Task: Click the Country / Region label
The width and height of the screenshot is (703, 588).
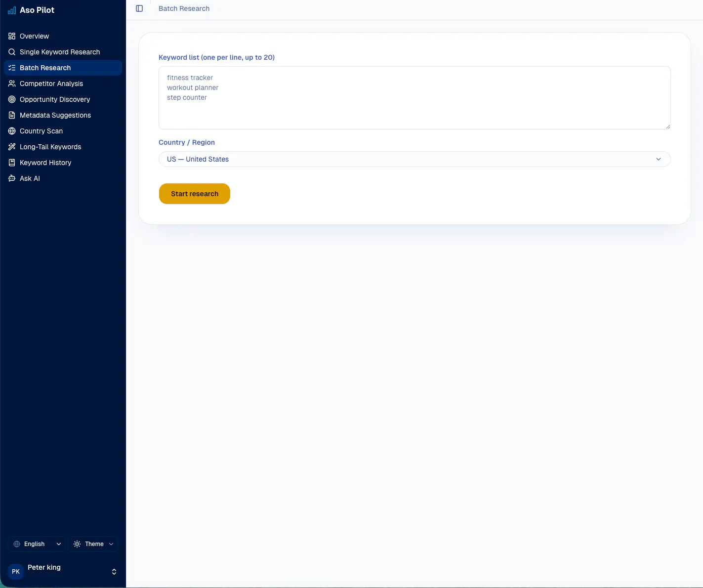Action: (x=187, y=142)
